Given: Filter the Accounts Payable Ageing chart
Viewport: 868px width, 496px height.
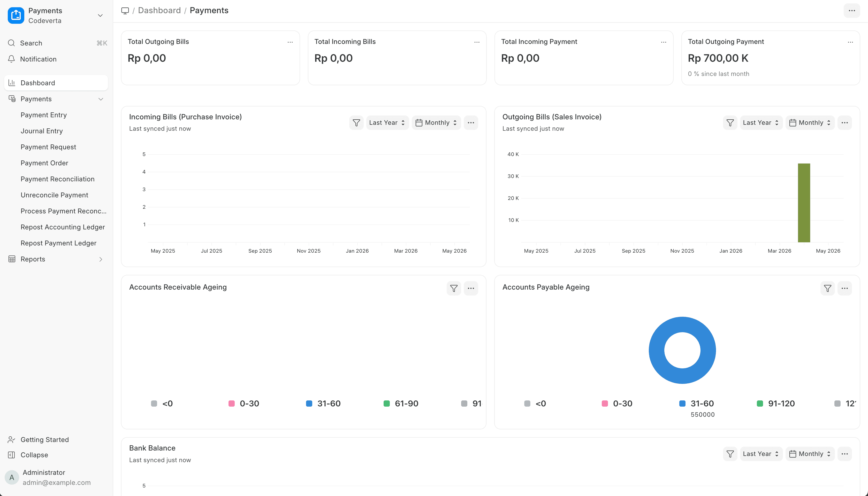Looking at the screenshot, I should coord(827,288).
